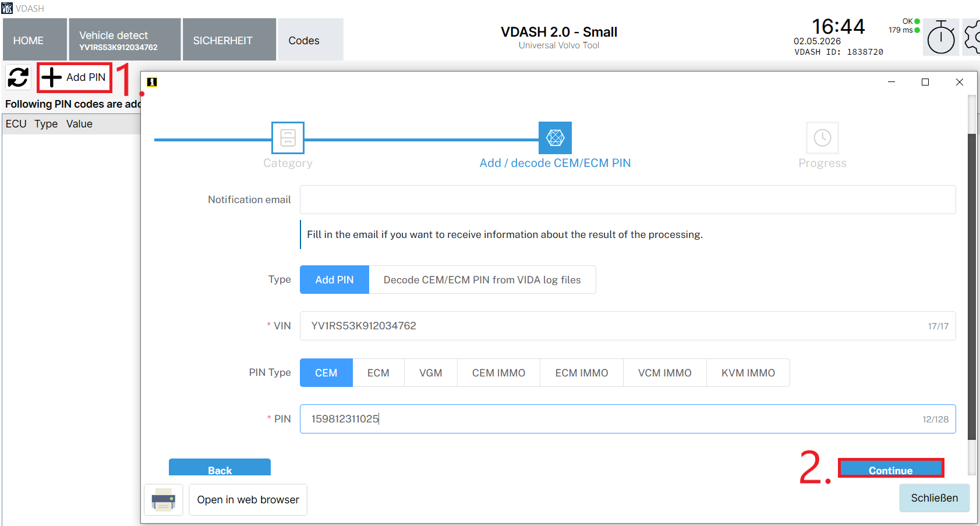Click the ECU column header
Viewport: 980px width, 526px height.
click(x=16, y=124)
